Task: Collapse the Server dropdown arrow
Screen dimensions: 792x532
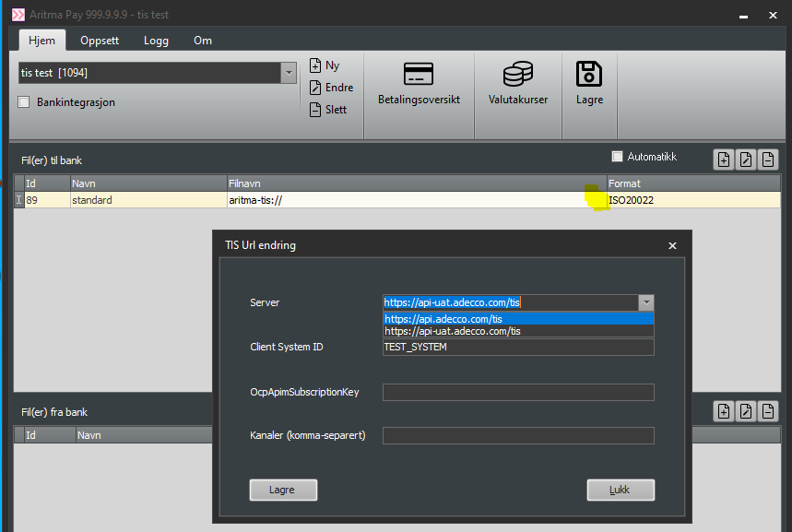Action: click(x=646, y=302)
